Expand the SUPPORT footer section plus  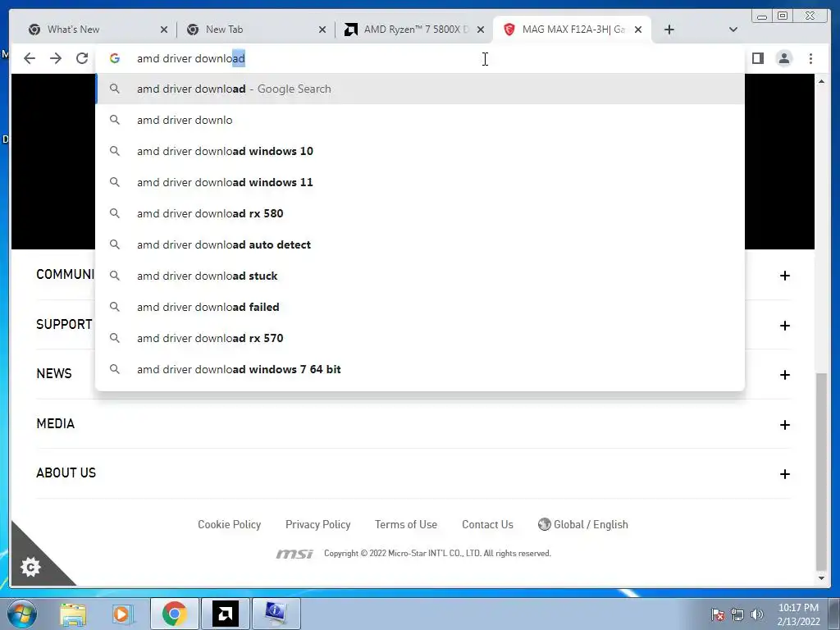pos(785,325)
